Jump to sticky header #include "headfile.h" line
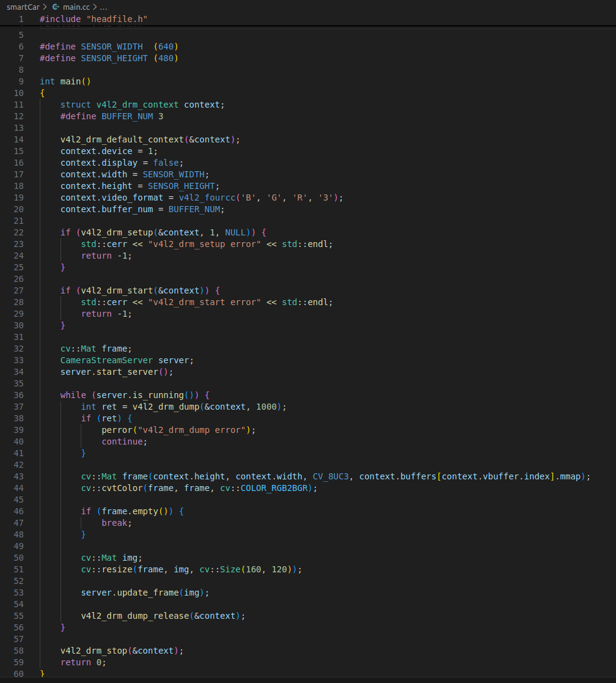 point(94,19)
